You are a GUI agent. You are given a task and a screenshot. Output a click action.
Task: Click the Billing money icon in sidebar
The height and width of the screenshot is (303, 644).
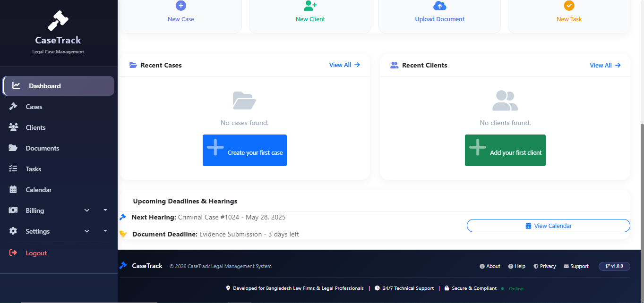click(13, 210)
